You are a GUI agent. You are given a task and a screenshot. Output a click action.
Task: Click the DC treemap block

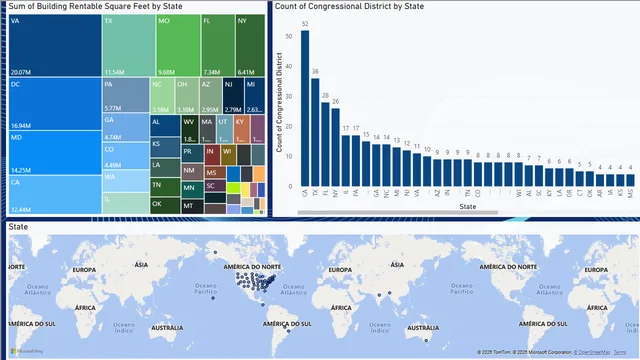tap(55, 104)
